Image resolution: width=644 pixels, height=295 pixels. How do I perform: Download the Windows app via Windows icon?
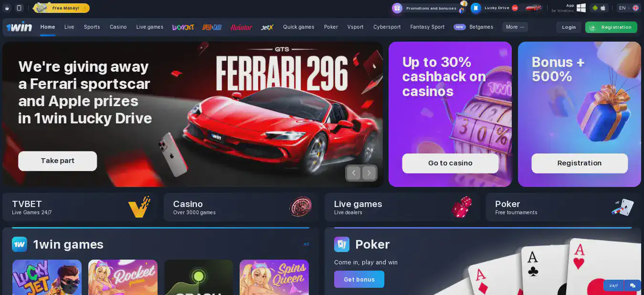[581, 8]
